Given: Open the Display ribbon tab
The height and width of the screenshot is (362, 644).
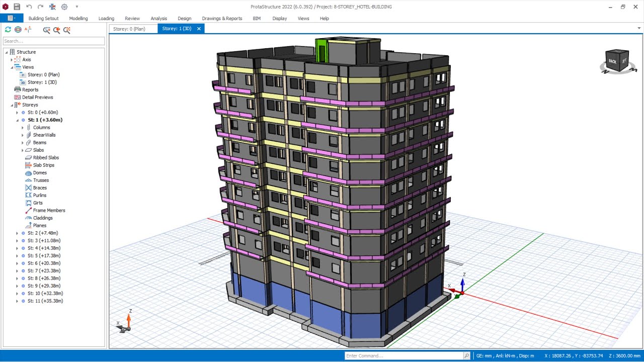Looking at the screenshot, I should tap(280, 18).
